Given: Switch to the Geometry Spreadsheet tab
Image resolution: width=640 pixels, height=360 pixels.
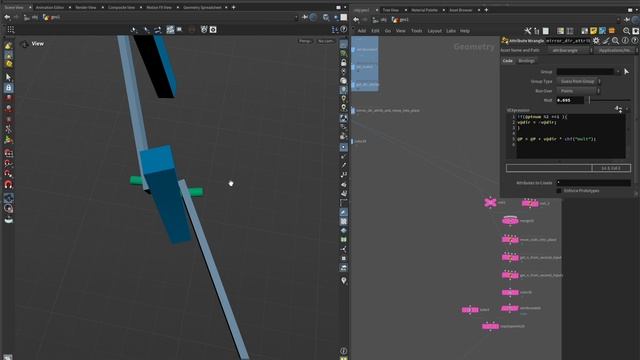Looking at the screenshot, I should (202, 7).
